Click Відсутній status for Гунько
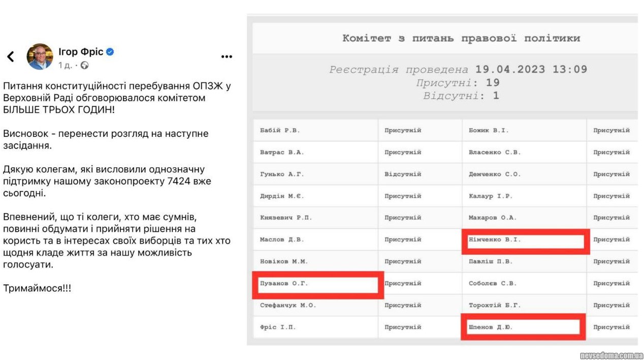Viewport: 644px width, 360px height. (403, 174)
